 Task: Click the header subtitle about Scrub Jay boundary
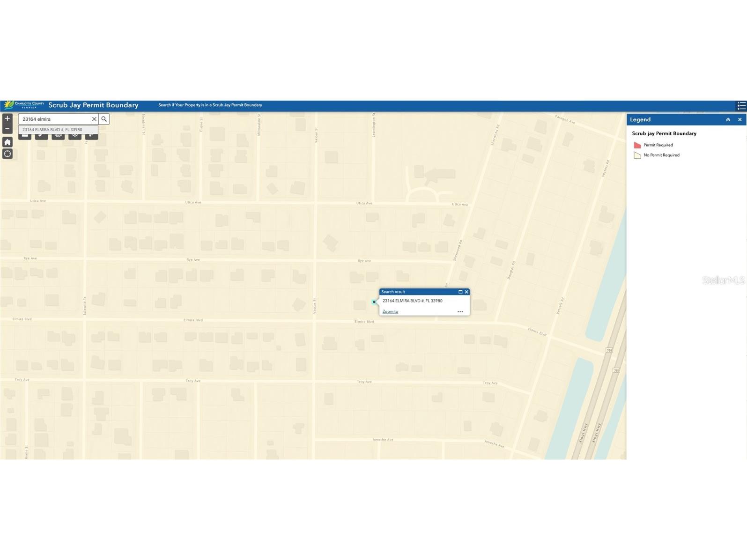tap(210, 105)
